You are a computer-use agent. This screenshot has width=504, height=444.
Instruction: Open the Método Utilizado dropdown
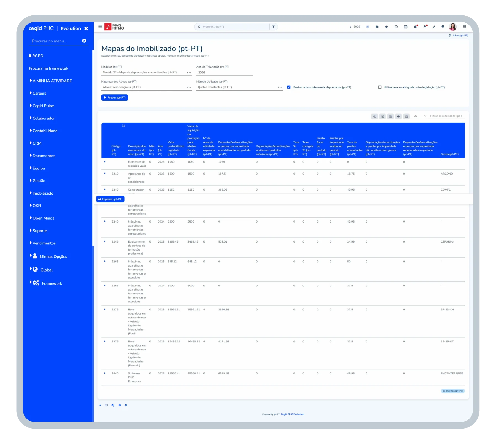[x=239, y=87]
